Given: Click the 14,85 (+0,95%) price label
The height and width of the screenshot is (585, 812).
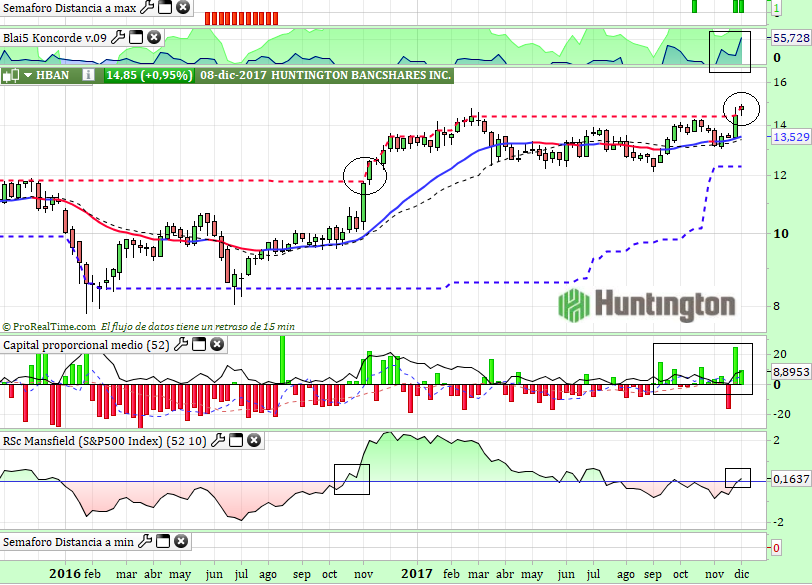Looking at the screenshot, I should tap(149, 75).
